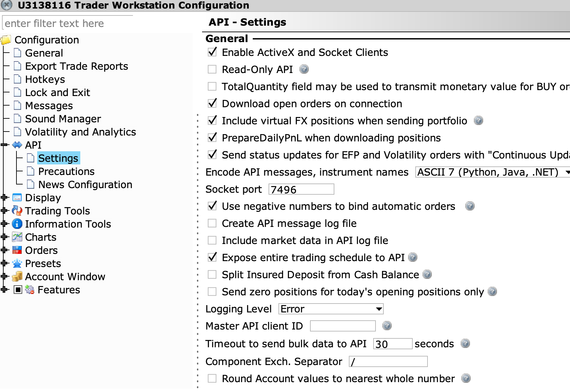Click the Presets crown icon in the tree
Viewport: 570px width, 392px height.
coord(17,263)
